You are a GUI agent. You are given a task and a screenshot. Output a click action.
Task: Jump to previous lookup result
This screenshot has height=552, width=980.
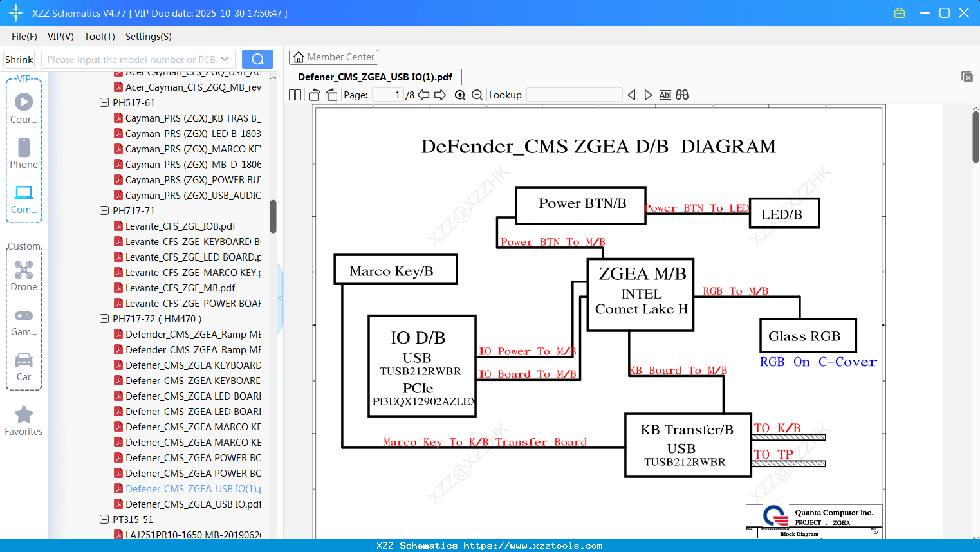631,95
